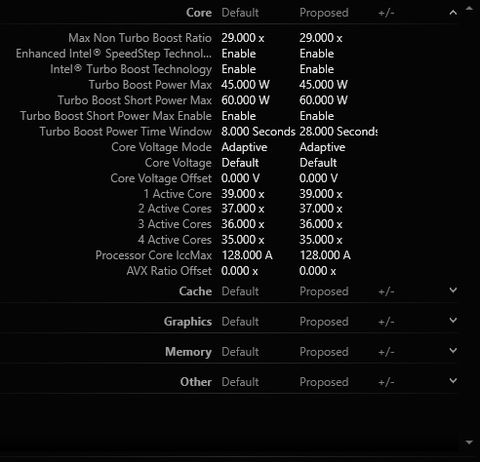Click Intel Turbo Boost Technology label
Viewport: 480px width, 462px height.
point(131,69)
